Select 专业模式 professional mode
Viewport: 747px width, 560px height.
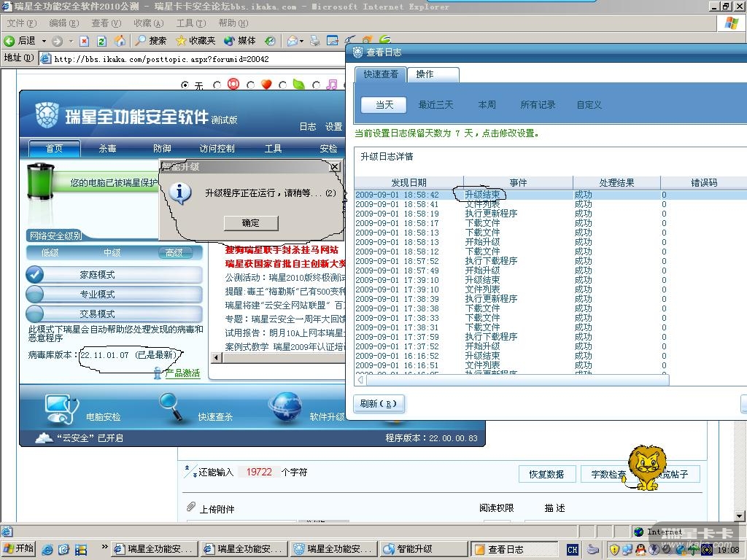click(x=115, y=295)
